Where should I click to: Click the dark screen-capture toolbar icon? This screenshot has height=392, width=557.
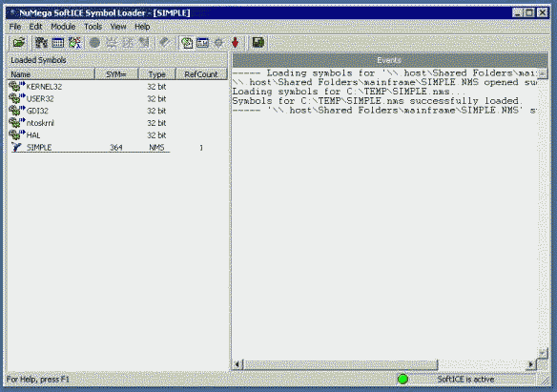pos(258,43)
